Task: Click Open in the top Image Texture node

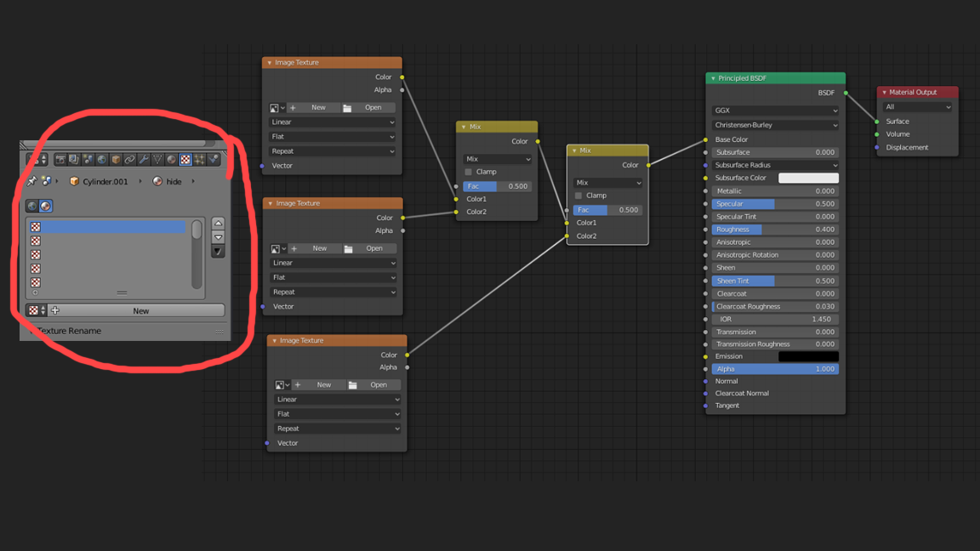Action: coord(368,107)
